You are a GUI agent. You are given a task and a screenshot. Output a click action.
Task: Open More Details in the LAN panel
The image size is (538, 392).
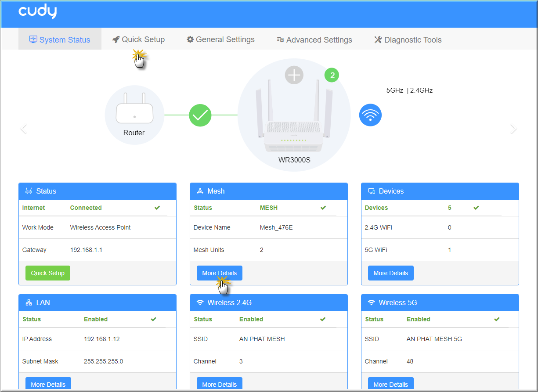pos(48,384)
